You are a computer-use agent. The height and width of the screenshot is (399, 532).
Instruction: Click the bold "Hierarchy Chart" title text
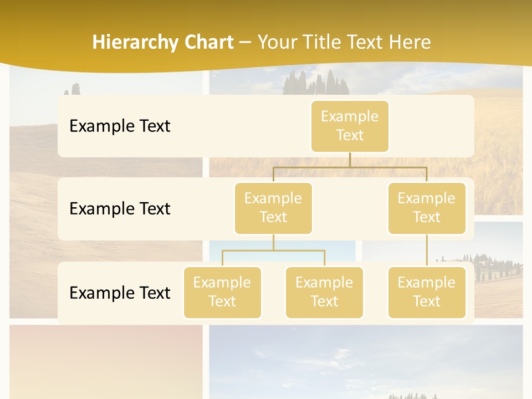[x=163, y=42]
